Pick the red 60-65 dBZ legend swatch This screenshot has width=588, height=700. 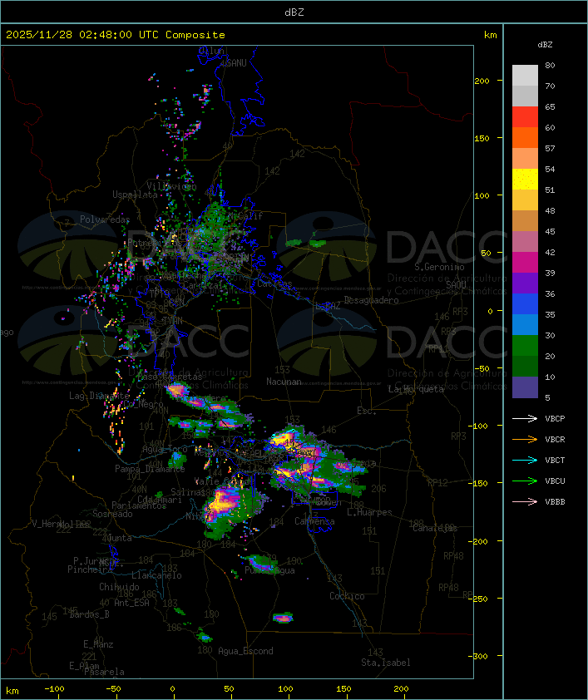pyautogui.click(x=525, y=117)
